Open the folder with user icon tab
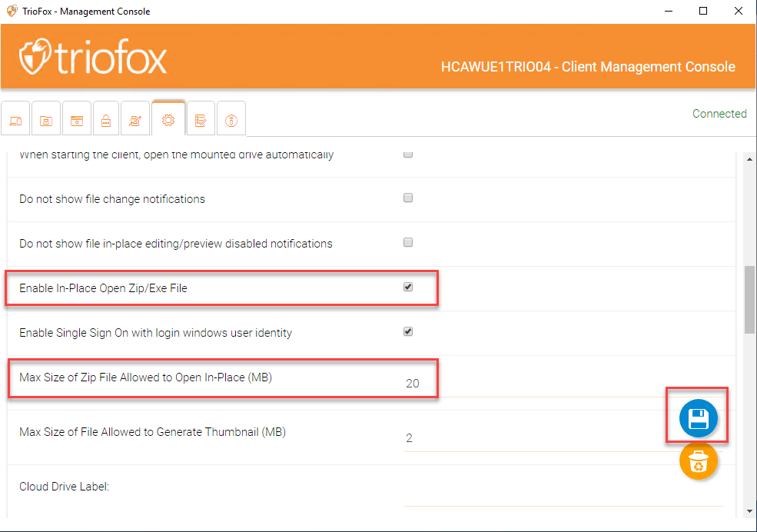The width and height of the screenshot is (757, 532). [46, 118]
